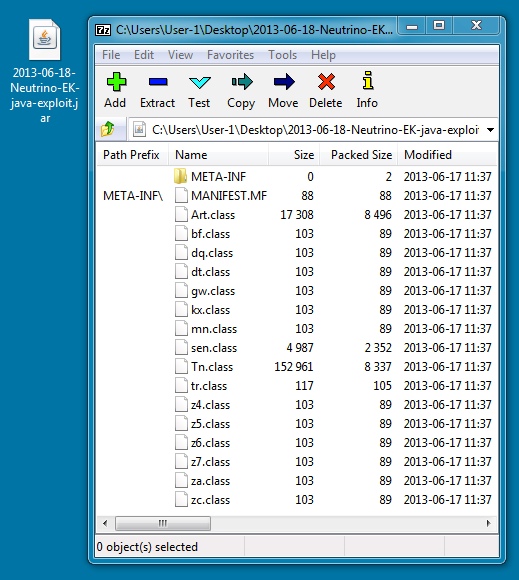Click the right scroll arrow
The height and width of the screenshot is (580, 519).
tap(488, 523)
